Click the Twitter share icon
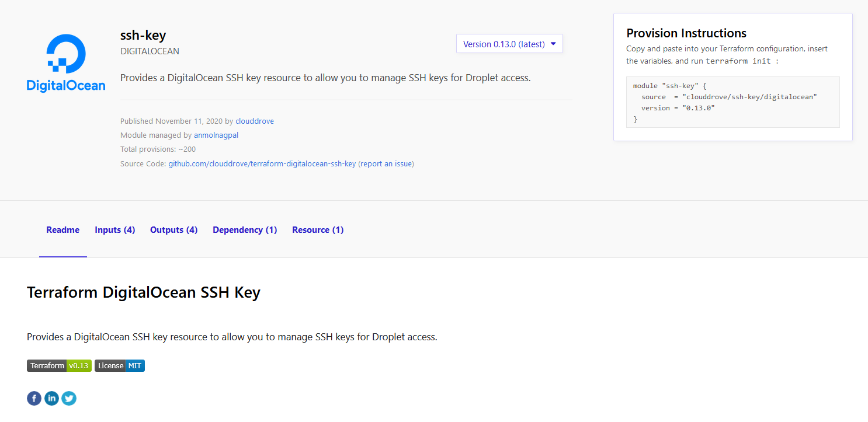Image resolution: width=868 pixels, height=422 pixels. (69, 399)
